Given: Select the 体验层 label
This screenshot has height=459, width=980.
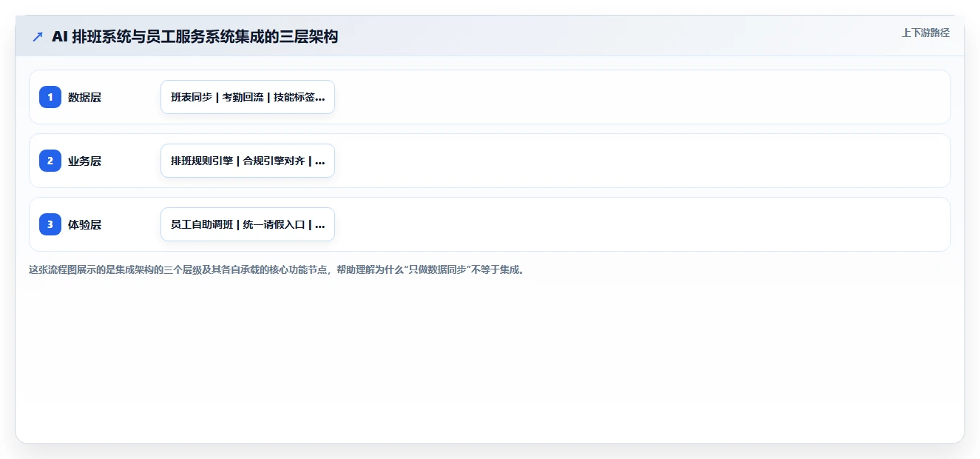Looking at the screenshot, I should point(84,224).
